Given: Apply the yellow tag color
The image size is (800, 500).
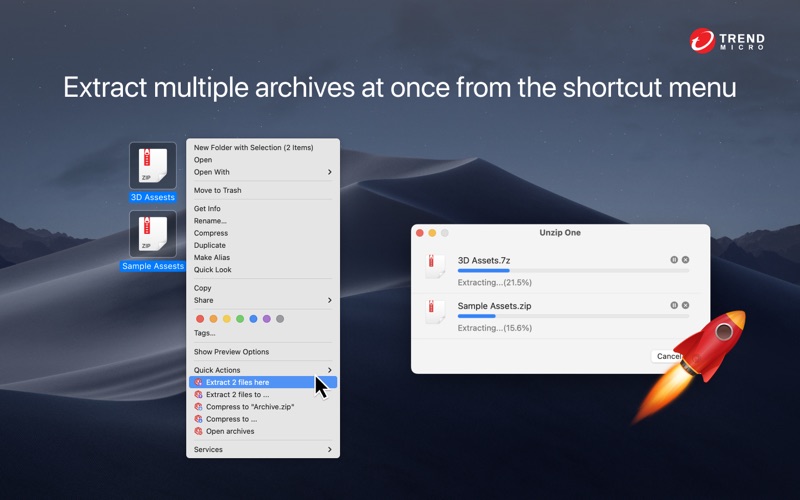Looking at the screenshot, I should (x=227, y=319).
